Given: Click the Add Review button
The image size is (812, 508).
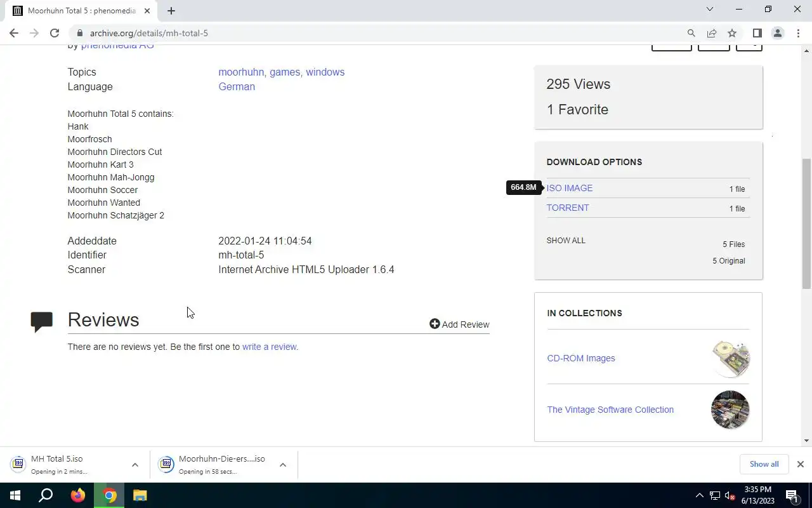Looking at the screenshot, I should (x=459, y=324).
